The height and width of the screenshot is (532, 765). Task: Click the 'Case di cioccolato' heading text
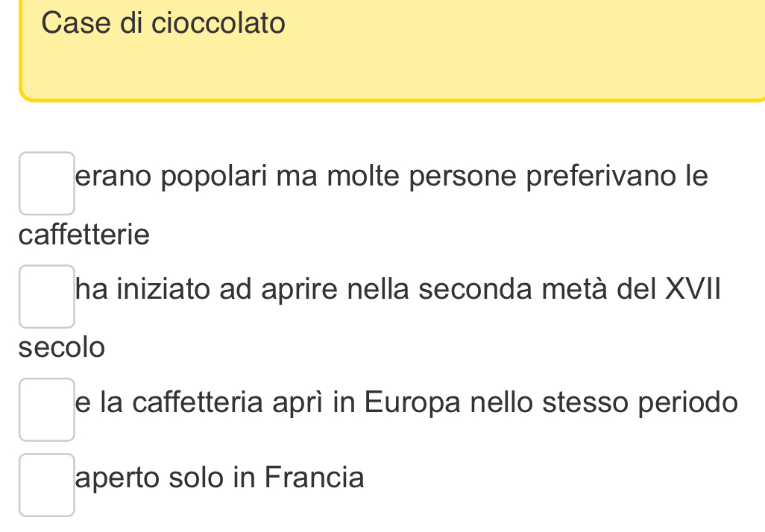click(163, 23)
